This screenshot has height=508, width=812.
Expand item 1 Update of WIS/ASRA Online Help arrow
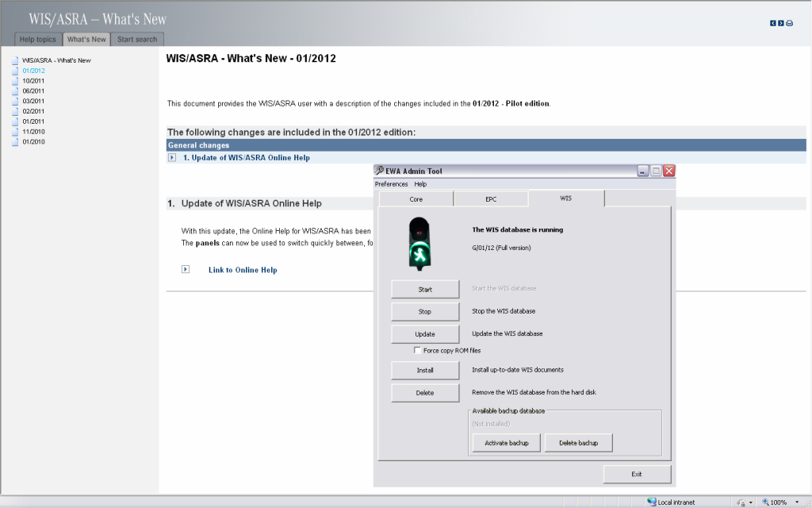click(x=172, y=158)
